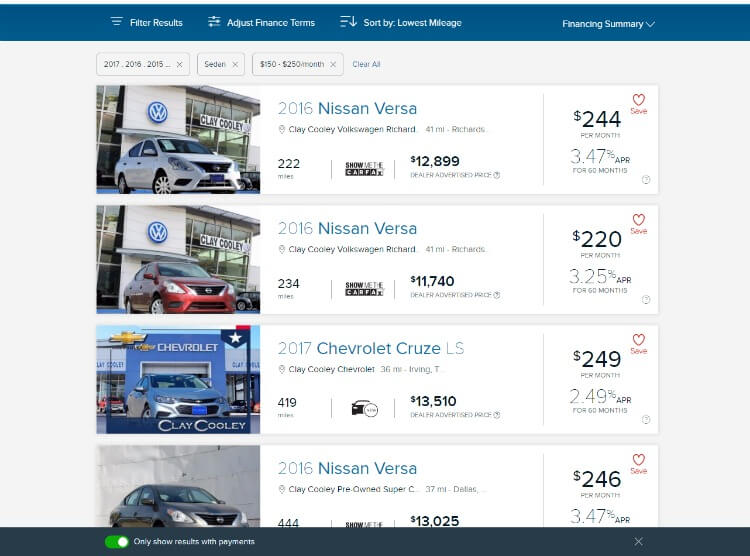Open Adjust Finance Terms
The image size is (750, 556).
coord(261,22)
